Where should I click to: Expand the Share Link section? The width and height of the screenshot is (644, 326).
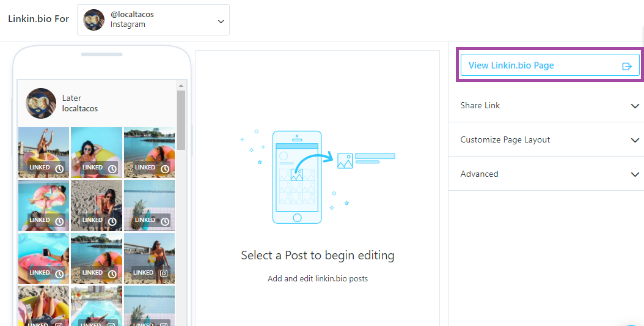pyautogui.click(x=635, y=106)
